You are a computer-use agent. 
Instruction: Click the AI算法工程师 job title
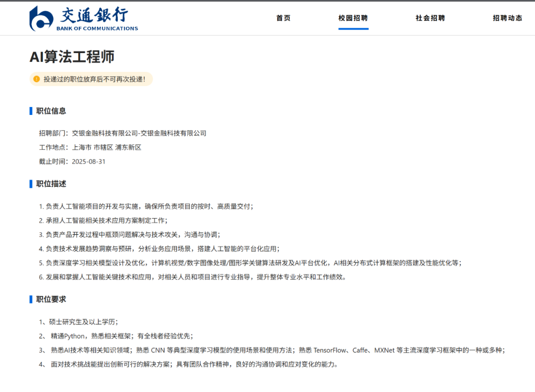pyautogui.click(x=72, y=56)
